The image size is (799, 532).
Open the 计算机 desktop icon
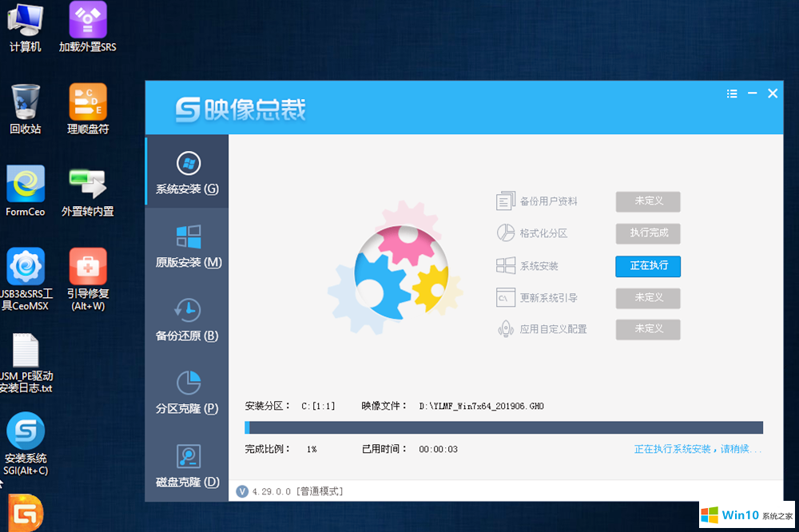point(25,28)
